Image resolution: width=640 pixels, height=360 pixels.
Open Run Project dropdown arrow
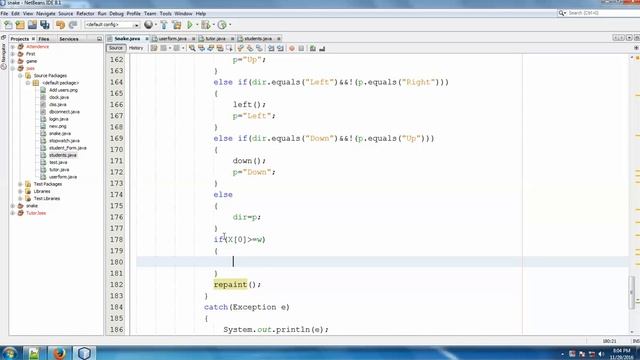[x=197, y=25]
